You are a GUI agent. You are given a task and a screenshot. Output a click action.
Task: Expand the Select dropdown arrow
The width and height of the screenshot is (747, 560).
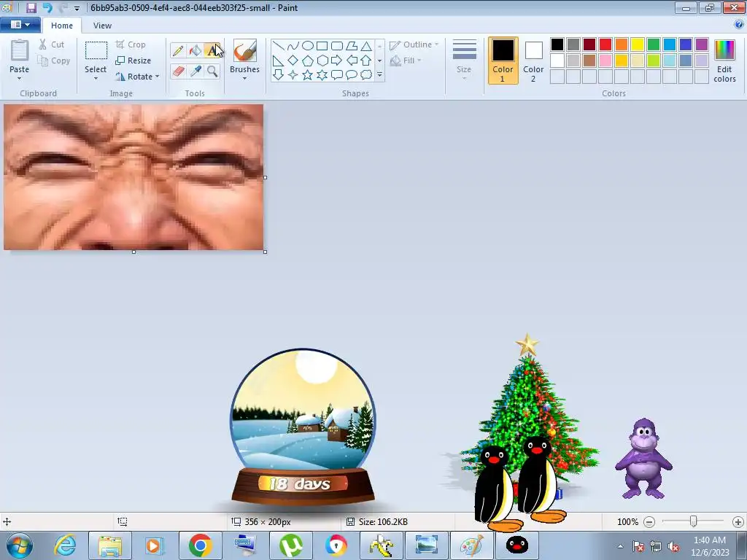tap(96, 79)
